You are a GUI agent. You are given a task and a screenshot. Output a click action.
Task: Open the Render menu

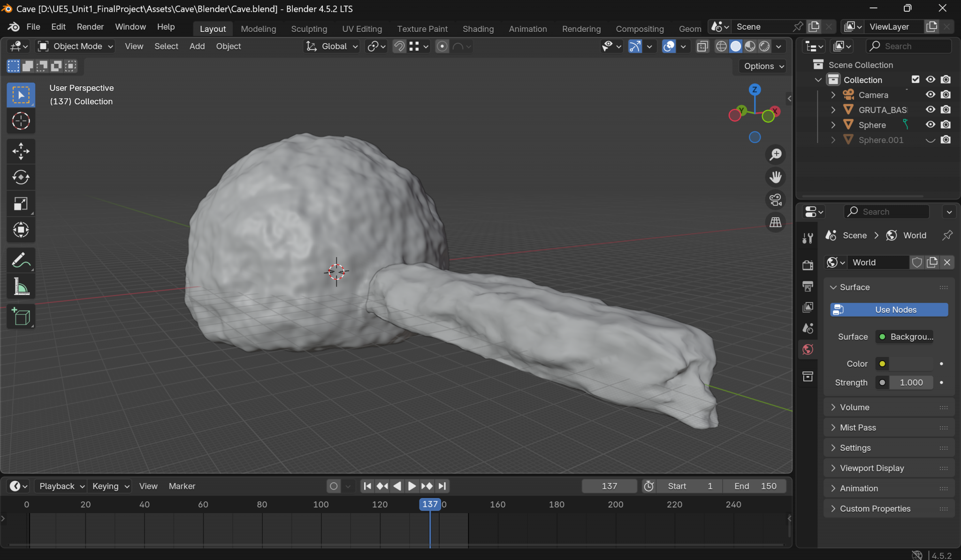point(90,27)
